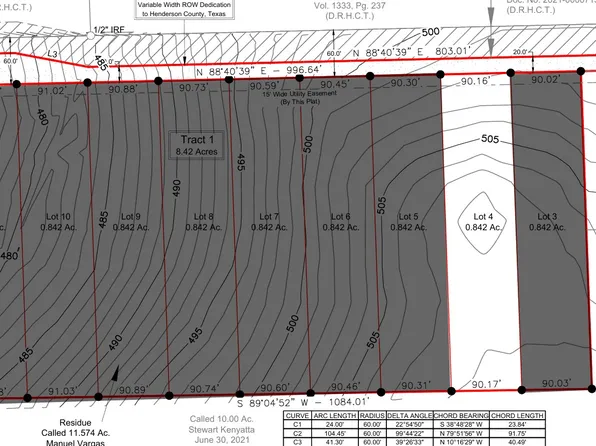Click curve table row C2 label
Viewport: 596px width, 446px height.
coord(297,433)
